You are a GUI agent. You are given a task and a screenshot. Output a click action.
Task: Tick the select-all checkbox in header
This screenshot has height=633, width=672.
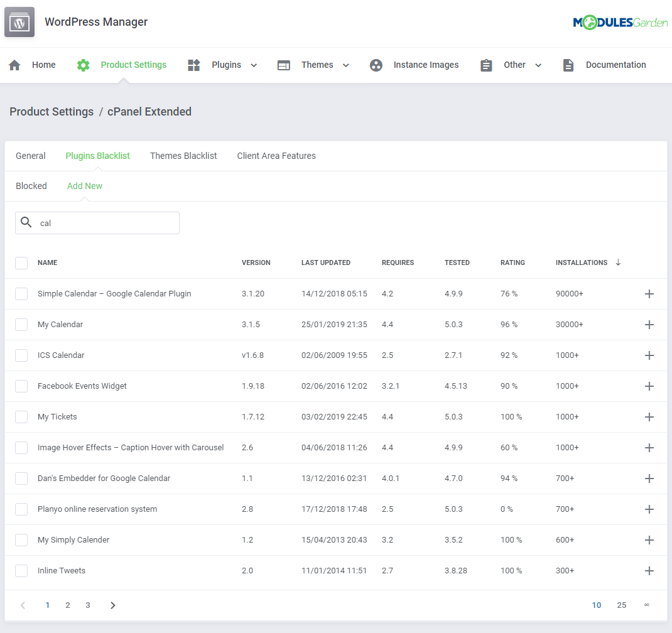pyautogui.click(x=21, y=263)
